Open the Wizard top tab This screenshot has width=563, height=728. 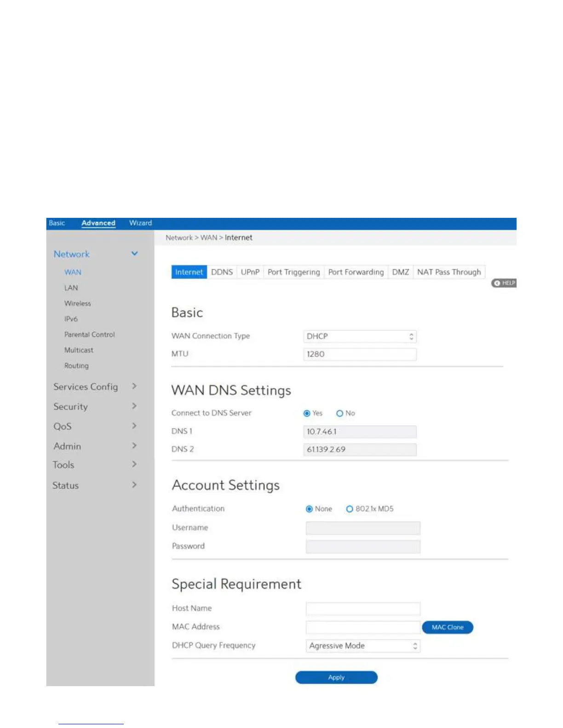click(140, 223)
